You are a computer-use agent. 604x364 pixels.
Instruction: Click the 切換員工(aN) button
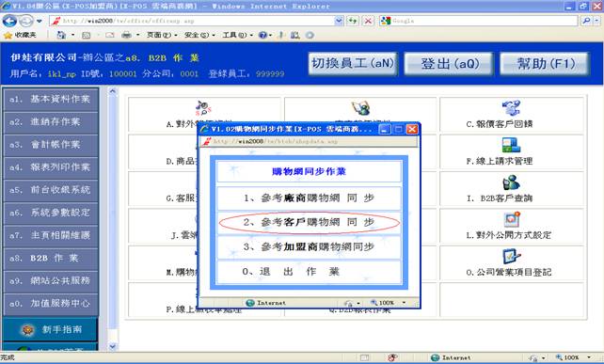[x=353, y=64]
